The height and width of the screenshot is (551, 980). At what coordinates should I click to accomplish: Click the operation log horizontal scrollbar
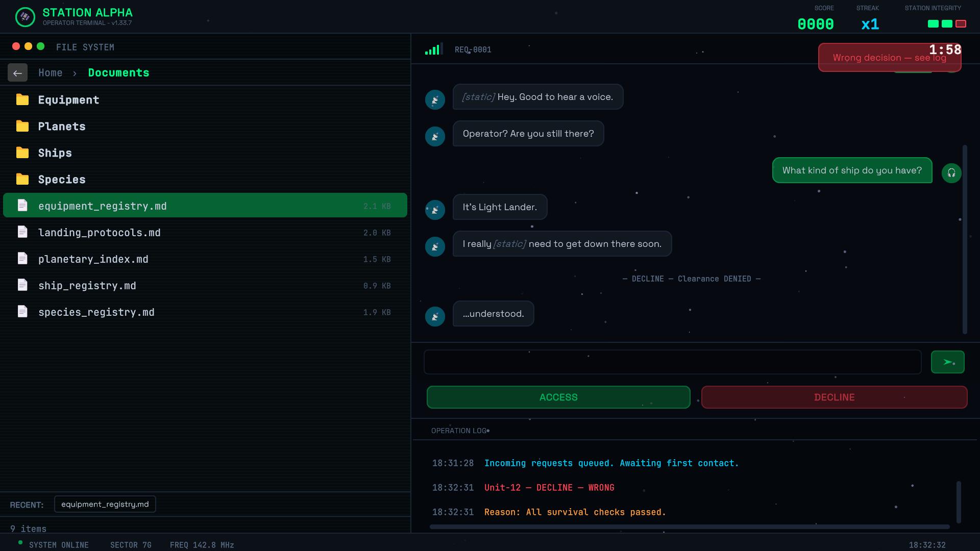tap(689, 527)
